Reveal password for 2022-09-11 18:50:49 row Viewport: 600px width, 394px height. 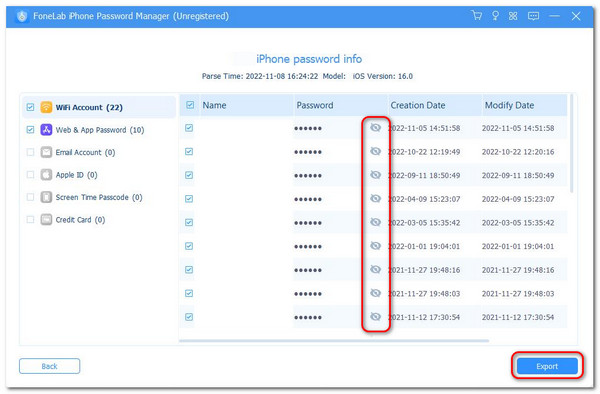click(x=375, y=175)
